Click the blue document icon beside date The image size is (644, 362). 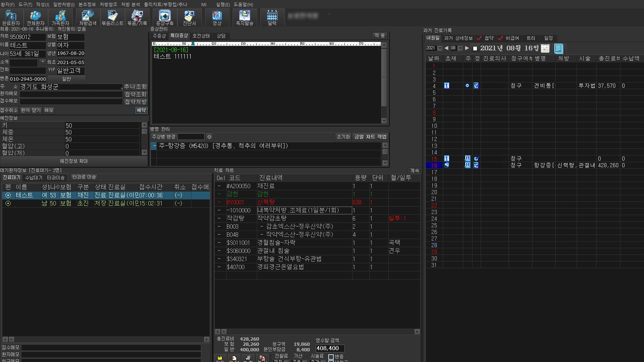(558, 48)
